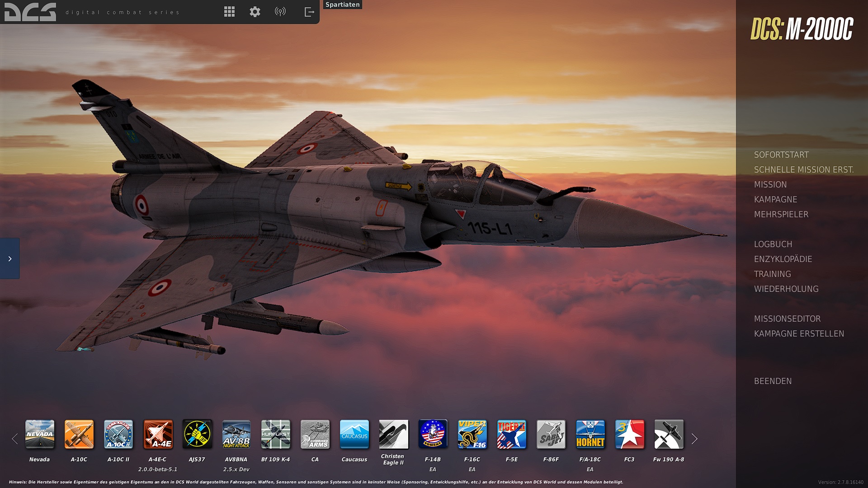Viewport: 868px width, 488px height.
Task: Click the logout icon in the top bar
Action: (x=309, y=11)
